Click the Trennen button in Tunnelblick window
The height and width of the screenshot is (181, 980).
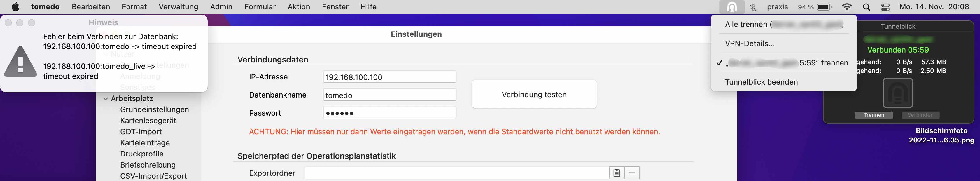(874, 115)
